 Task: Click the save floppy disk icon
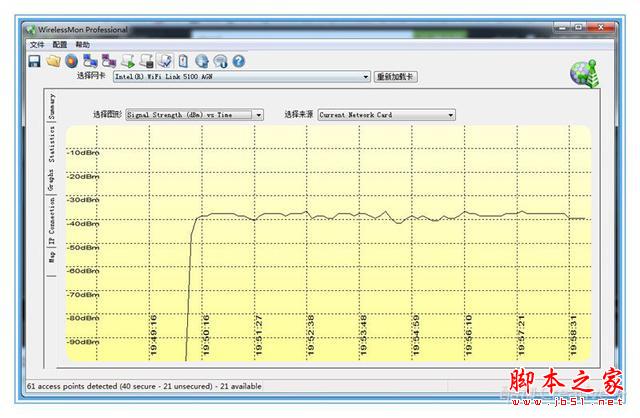35,61
